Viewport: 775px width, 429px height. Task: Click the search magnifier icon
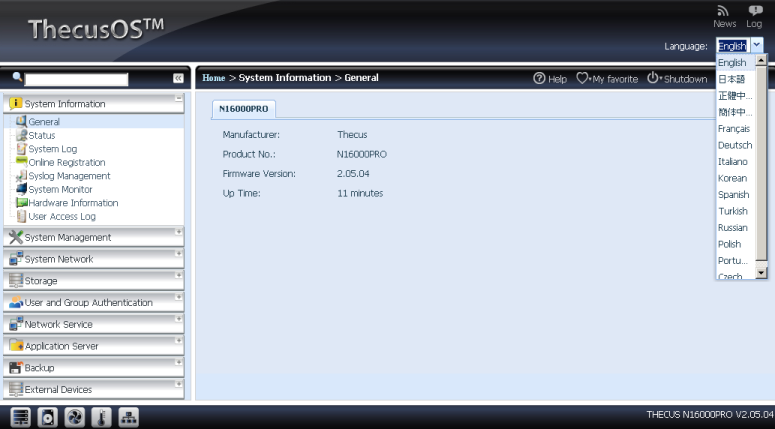17,77
